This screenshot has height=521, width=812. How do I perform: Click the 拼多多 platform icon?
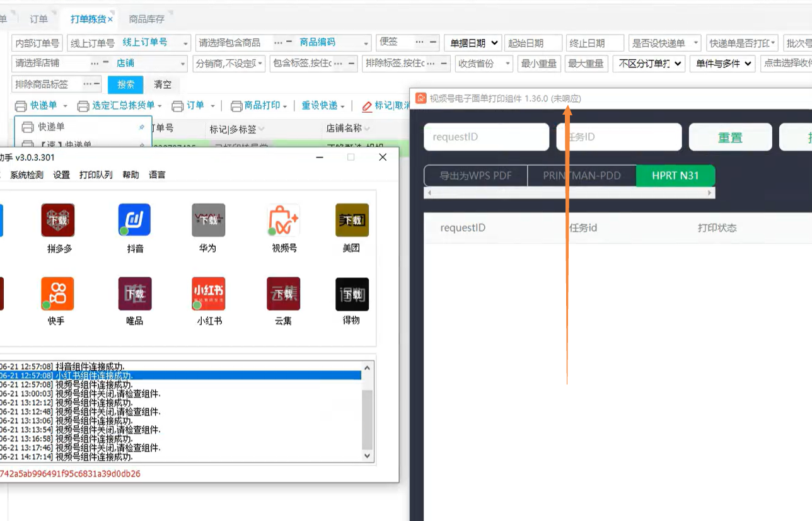(58, 220)
